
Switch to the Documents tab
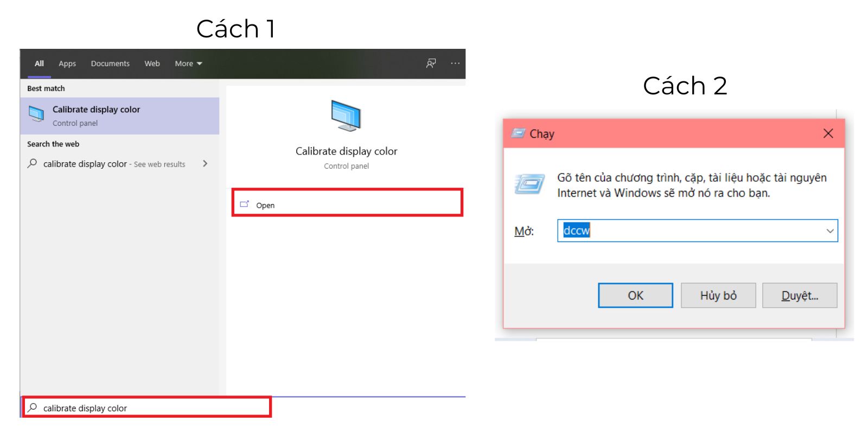pyautogui.click(x=110, y=63)
